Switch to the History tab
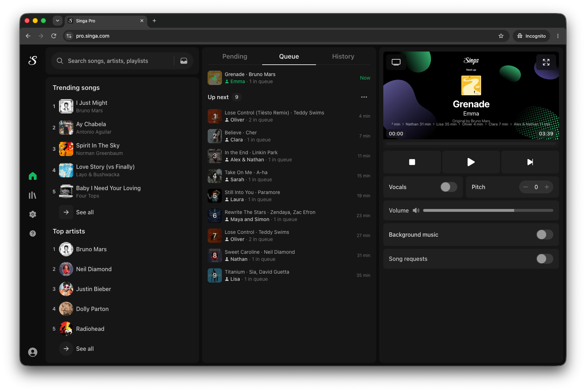 pyautogui.click(x=343, y=57)
